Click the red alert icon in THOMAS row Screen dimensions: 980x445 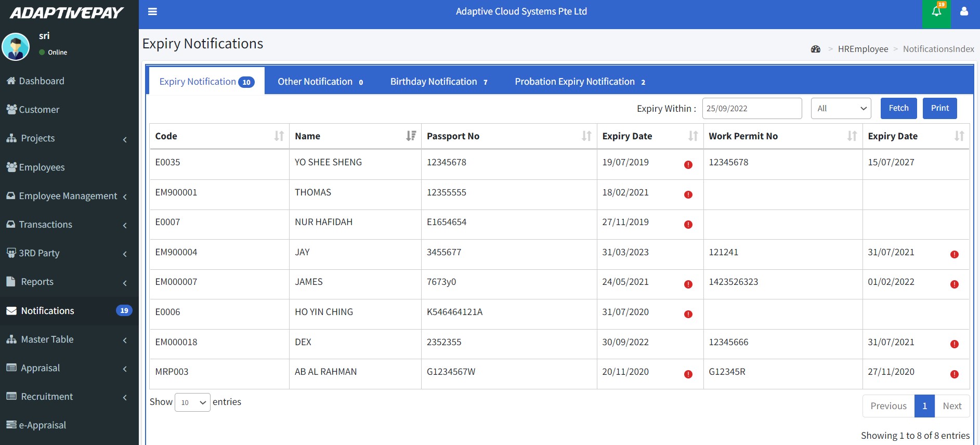[688, 194]
